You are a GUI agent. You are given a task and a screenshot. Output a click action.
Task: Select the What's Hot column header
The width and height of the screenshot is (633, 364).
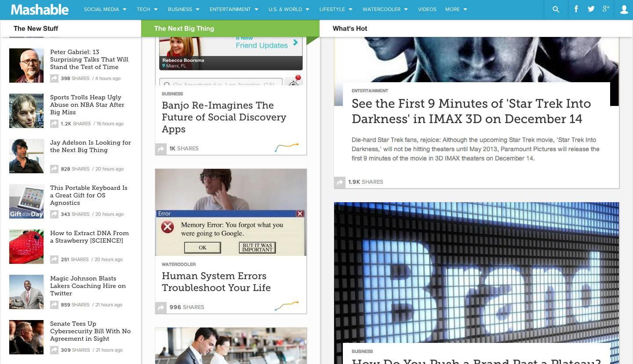point(350,29)
